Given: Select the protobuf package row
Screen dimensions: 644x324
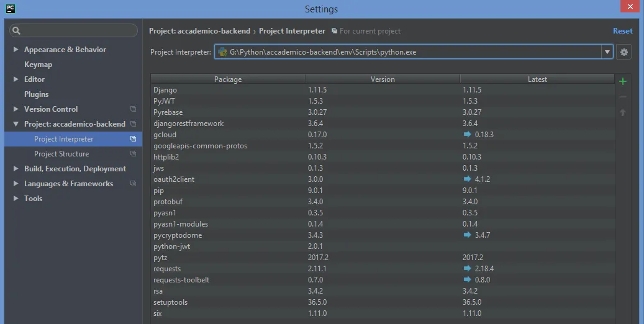Looking at the screenshot, I should click(383, 202).
